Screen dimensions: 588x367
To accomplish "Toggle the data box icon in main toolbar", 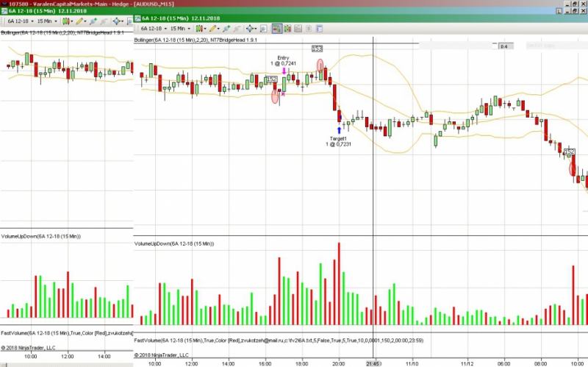I will (x=309, y=29).
